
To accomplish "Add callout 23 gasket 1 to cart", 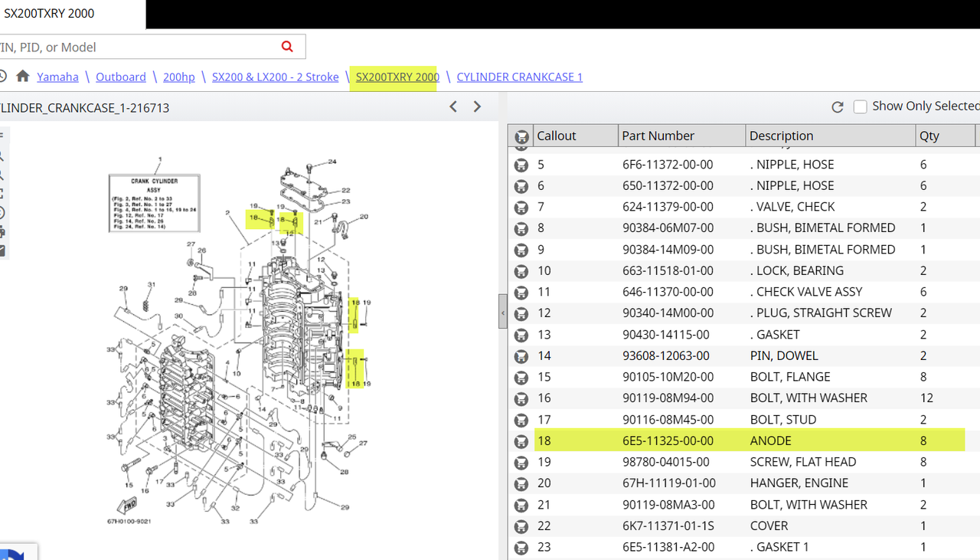I will pyautogui.click(x=521, y=547).
